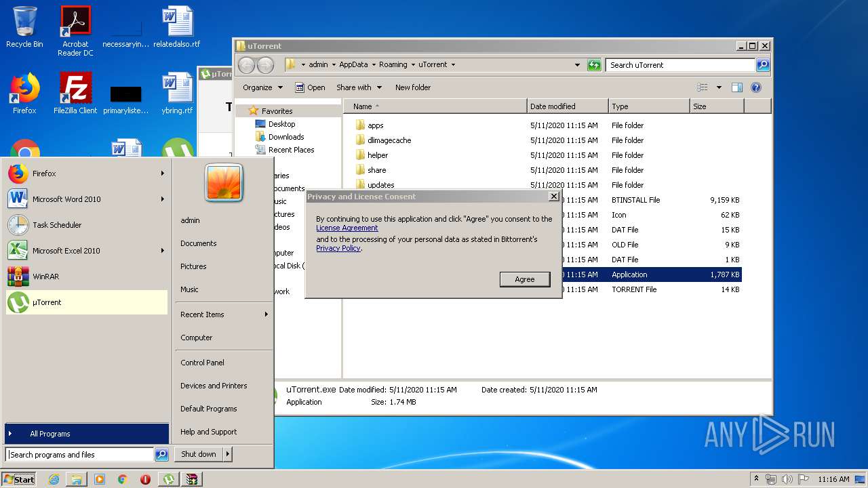
Task: Open Task Scheduler from Start menu
Action: click(87, 225)
